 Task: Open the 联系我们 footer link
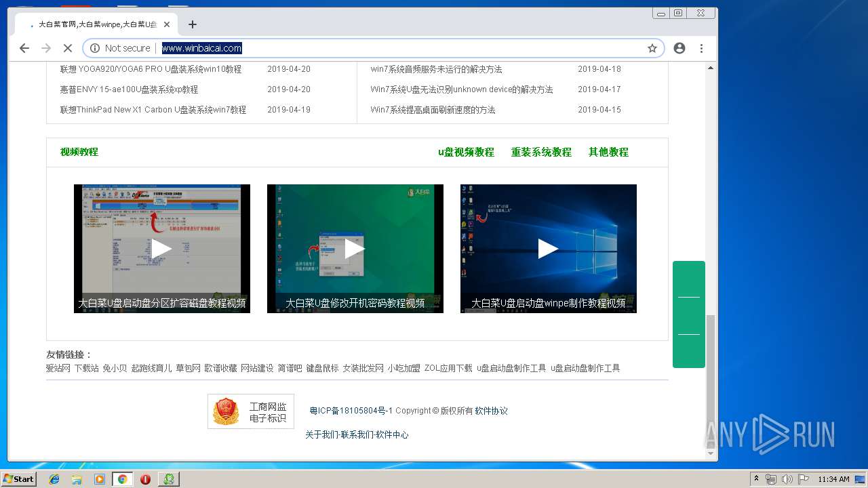(x=357, y=434)
